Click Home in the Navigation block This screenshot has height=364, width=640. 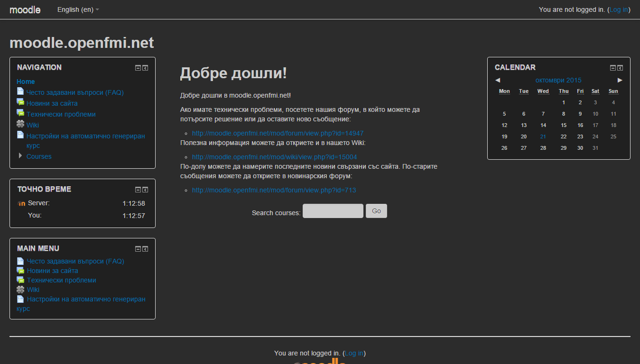[x=26, y=81]
